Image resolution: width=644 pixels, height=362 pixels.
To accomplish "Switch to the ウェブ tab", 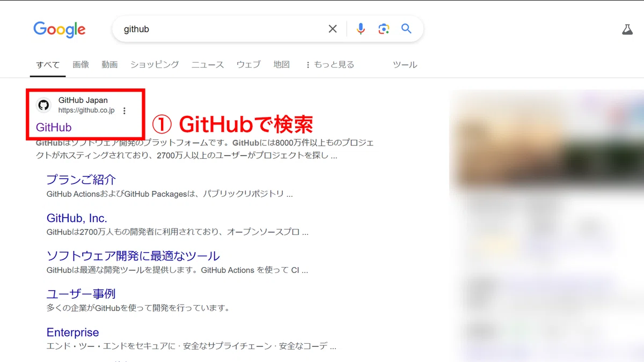I will click(x=248, y=64).
